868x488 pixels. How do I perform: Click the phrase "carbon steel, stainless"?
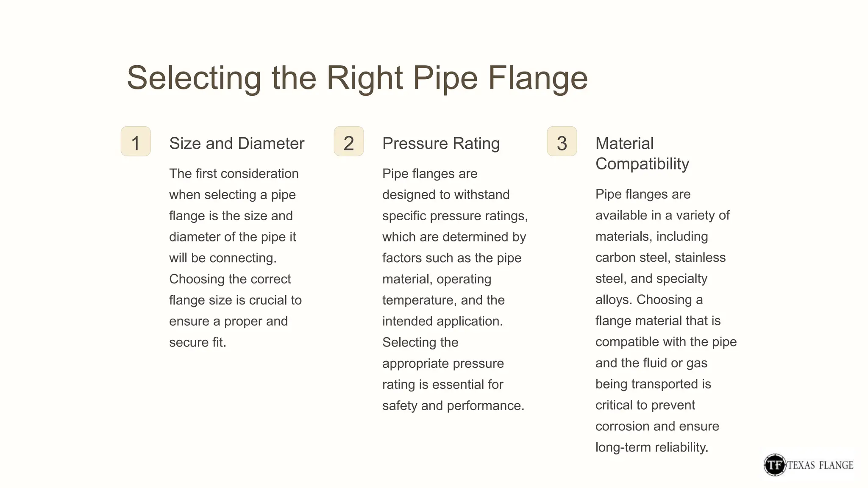point(660,258)
